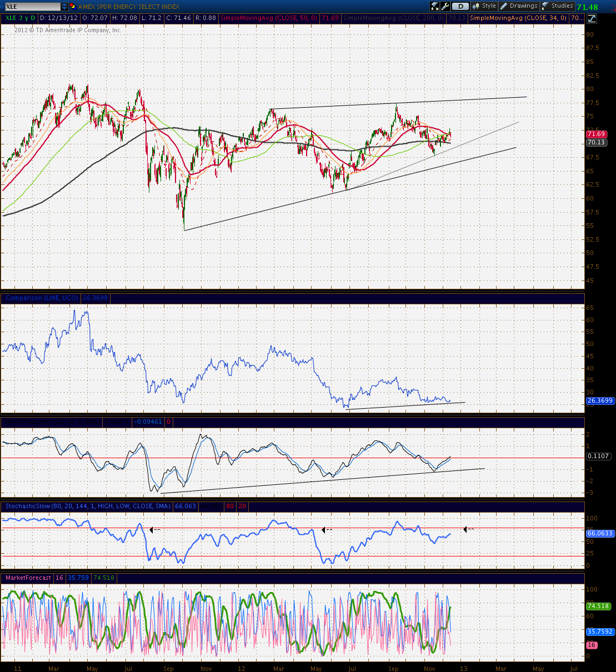Click the colored squares symbol link icon

(x=73, y=7)
